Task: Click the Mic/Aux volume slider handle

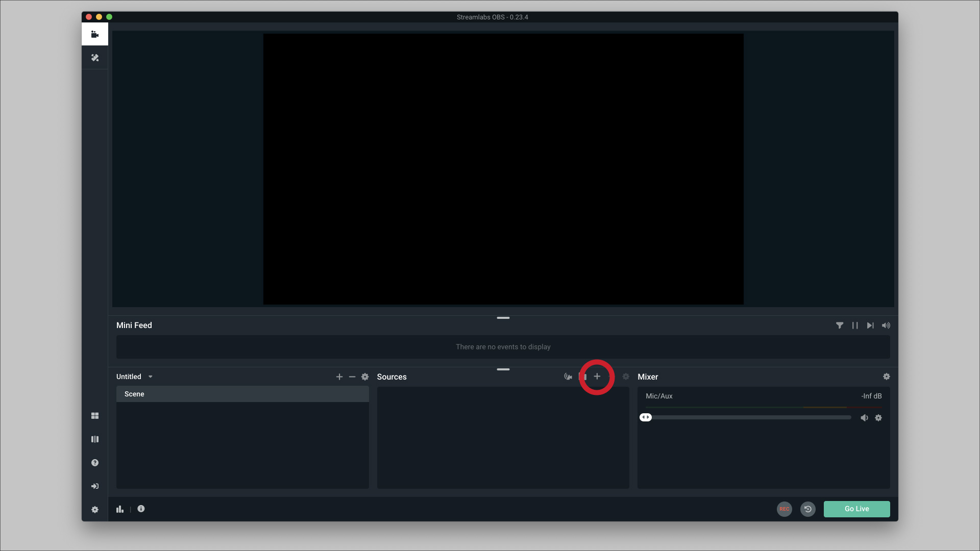Action: click(x=646, y=417)
